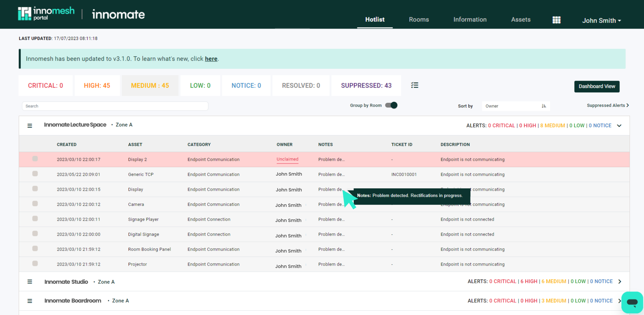
Task: Open the chat bubble widget
Action: [632, 302]
